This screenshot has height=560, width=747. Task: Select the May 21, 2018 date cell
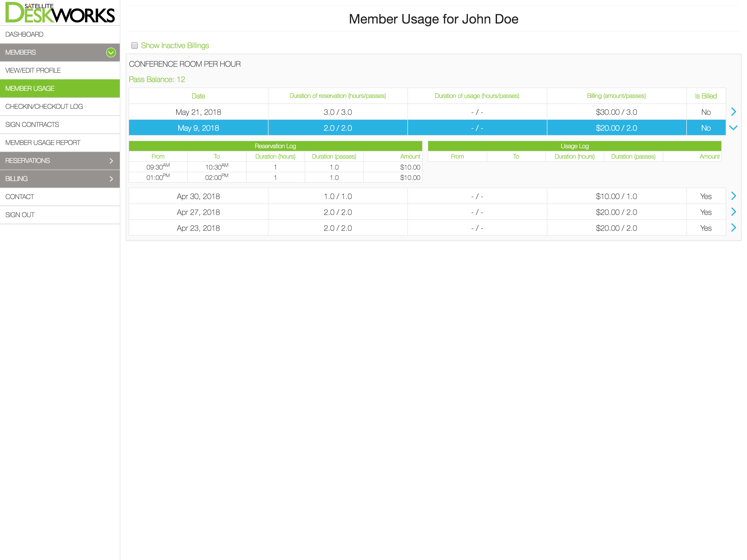(x=198, y=112)
